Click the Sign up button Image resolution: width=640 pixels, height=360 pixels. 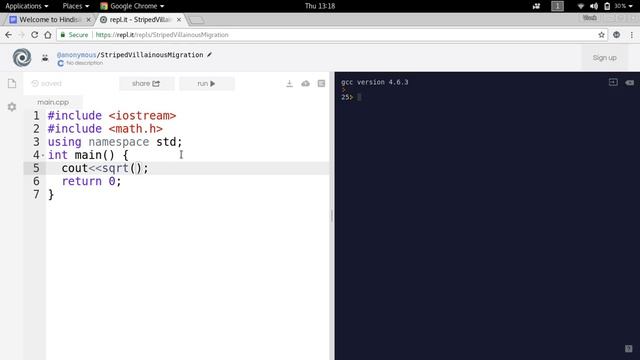[604, 58]
